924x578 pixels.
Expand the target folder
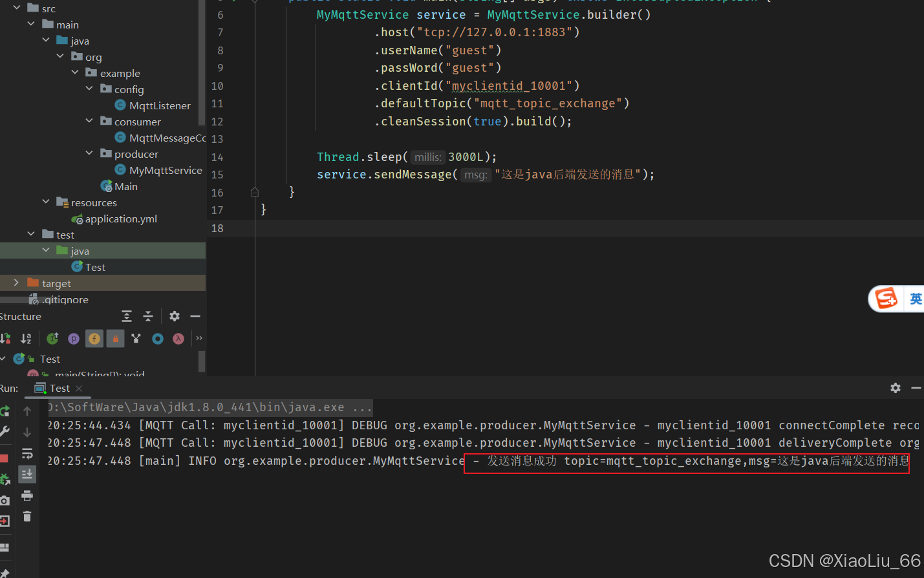point(16,283)
